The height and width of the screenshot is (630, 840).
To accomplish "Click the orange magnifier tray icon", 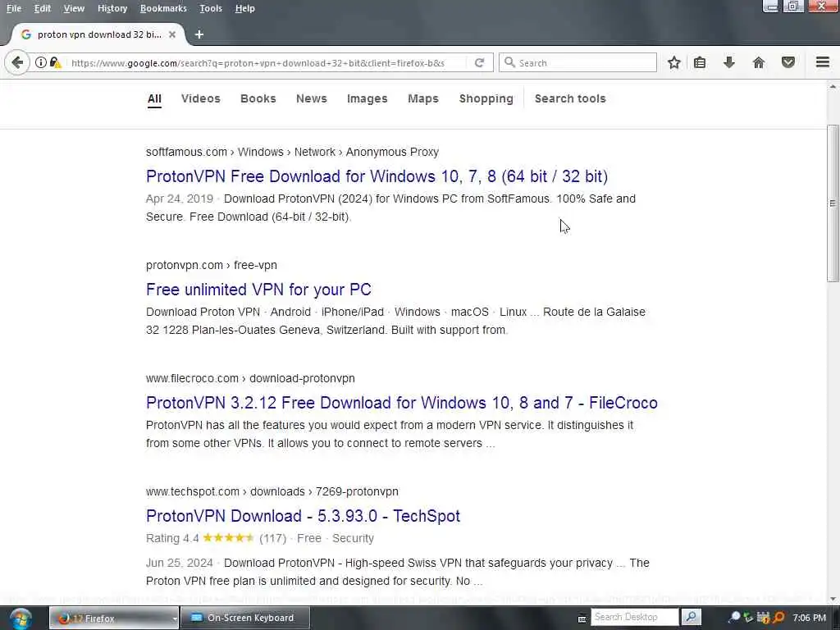I will pyautogui.click(x=779, y=618).
